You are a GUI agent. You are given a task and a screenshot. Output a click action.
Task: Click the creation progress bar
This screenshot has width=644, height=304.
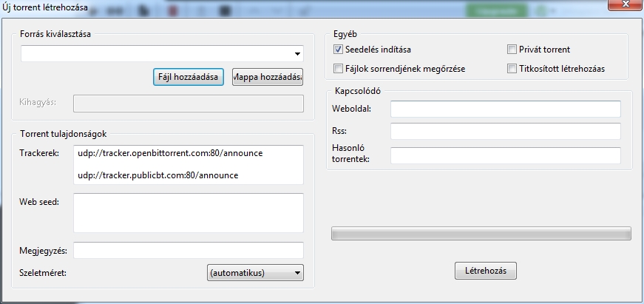[x=481, y=233]
